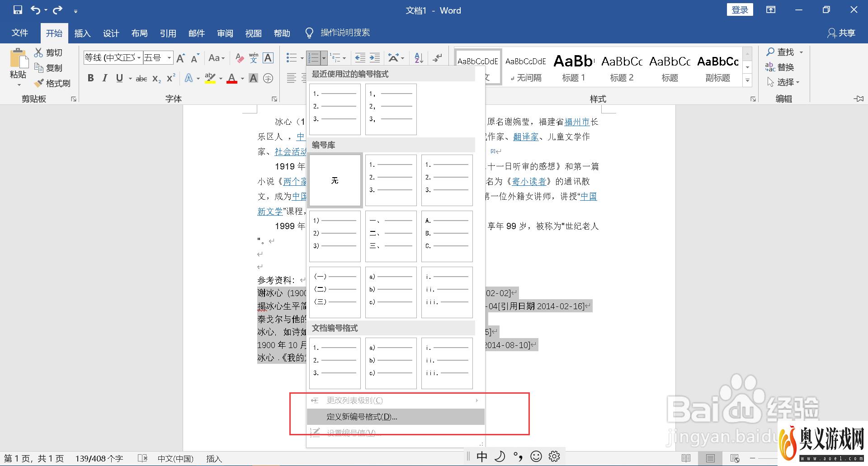Image resolution: width=868 pixels, height=466 pixels.
Task: Open the font size dropdown (五号)
Action: [169, 58]
